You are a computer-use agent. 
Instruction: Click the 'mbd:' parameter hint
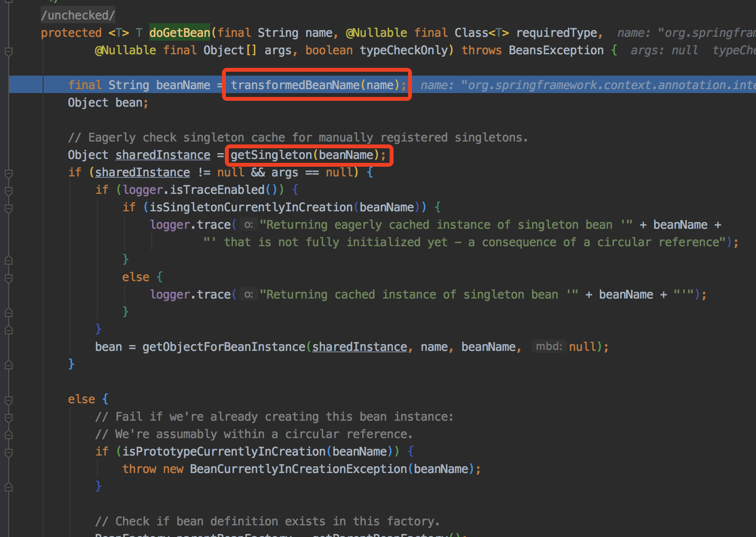(549, 347)
